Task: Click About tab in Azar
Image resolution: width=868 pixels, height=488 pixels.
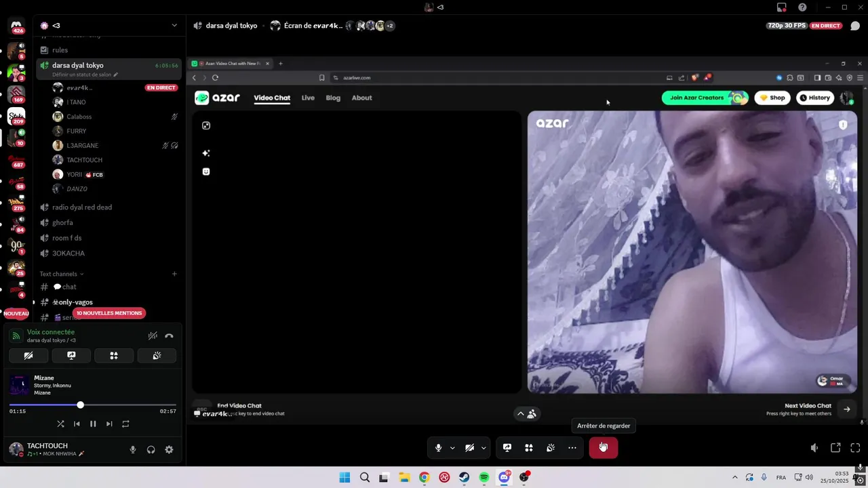Action: point(361,98)
